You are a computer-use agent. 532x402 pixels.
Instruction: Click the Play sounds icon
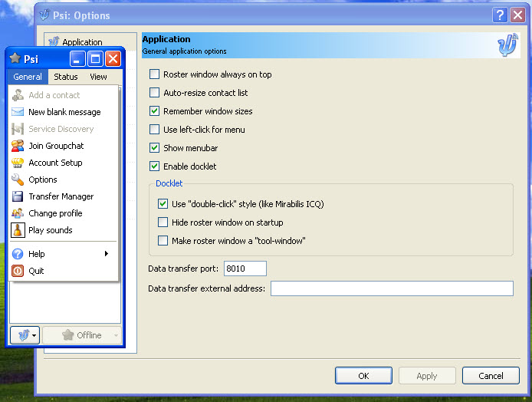click(x=18, y=230)
